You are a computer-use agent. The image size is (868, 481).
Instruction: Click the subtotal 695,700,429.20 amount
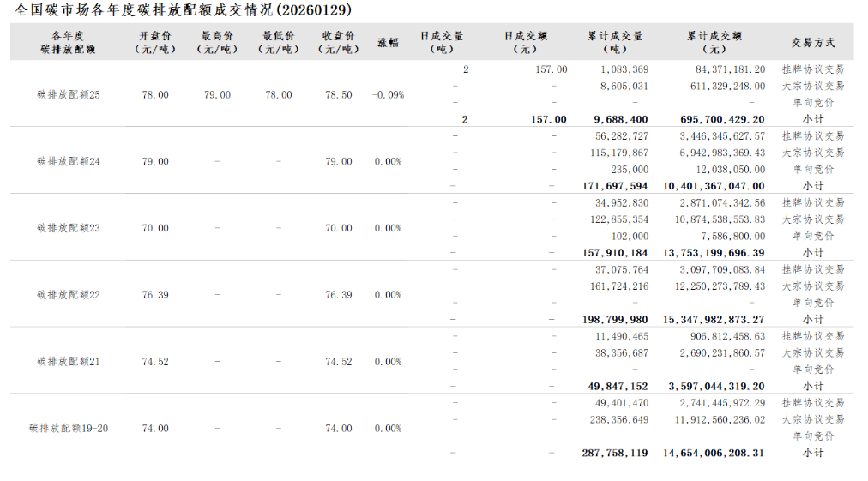713,120
